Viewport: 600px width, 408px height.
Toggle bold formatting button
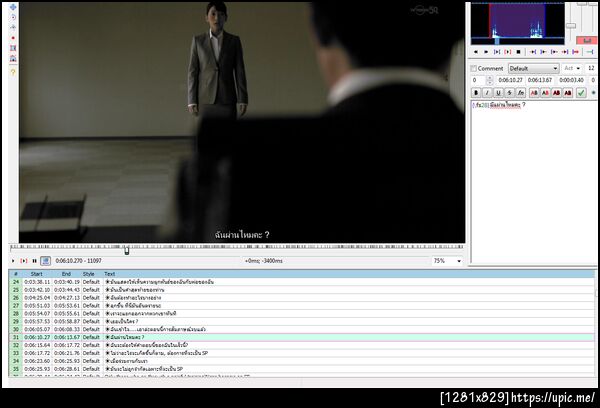[476, 93]
